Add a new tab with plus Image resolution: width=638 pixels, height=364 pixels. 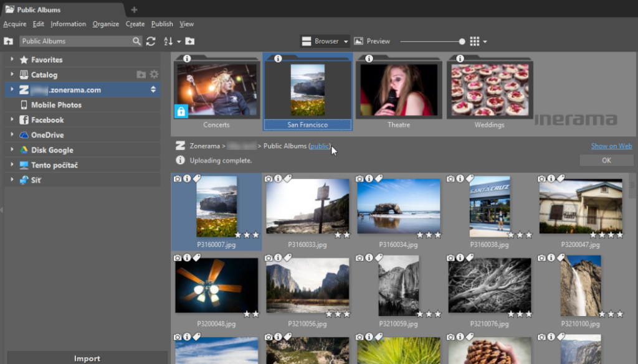pyautogui.click(x=135, y=9)
